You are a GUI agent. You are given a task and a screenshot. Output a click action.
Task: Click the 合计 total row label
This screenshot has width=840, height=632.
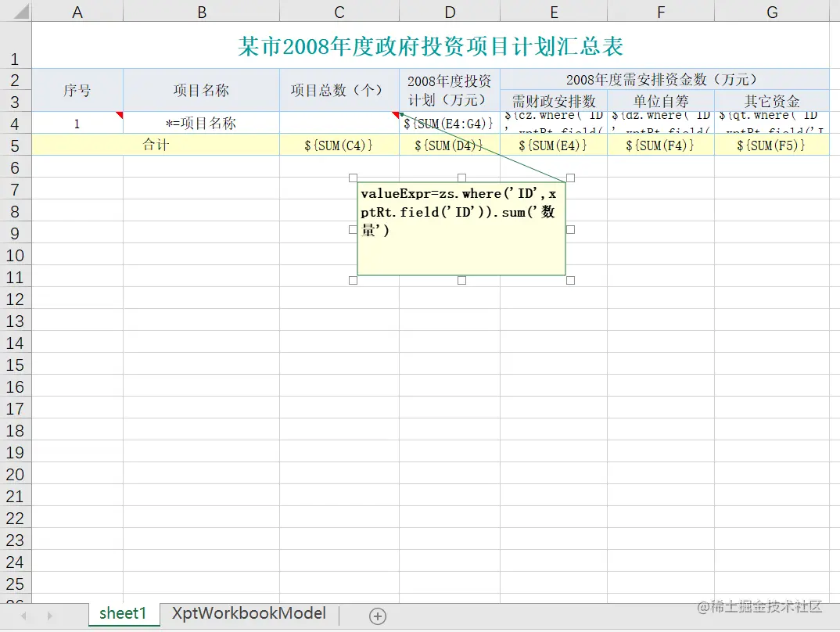coord(156,145)
